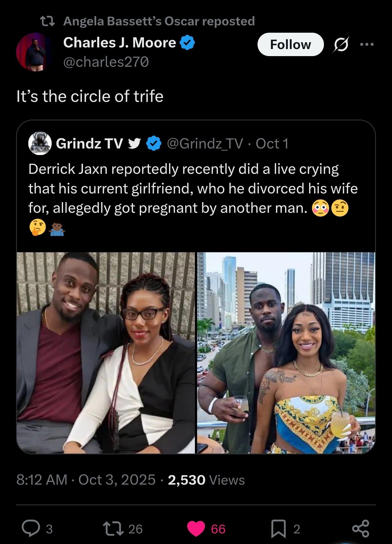This screenshot has width=392, height=544.
Task: Open the share icon menu
Action: (360, 528)
